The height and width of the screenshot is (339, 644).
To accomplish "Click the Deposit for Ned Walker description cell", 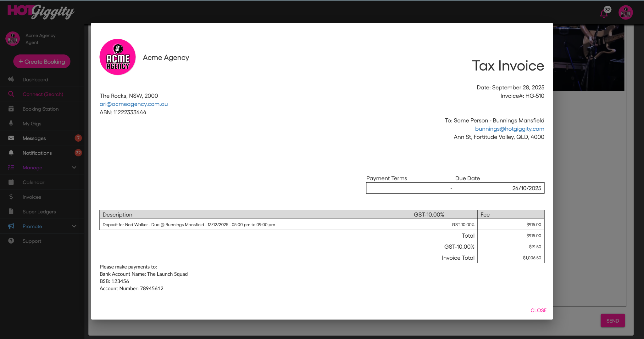I will [x=255, y=225].
